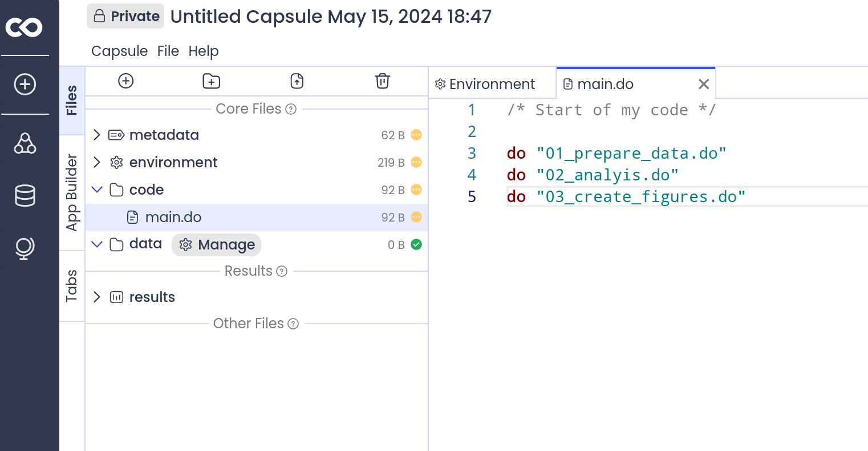868x451 pixels.
Task: Open the Core Files help tooltip
Action: (x=291, y=109)
